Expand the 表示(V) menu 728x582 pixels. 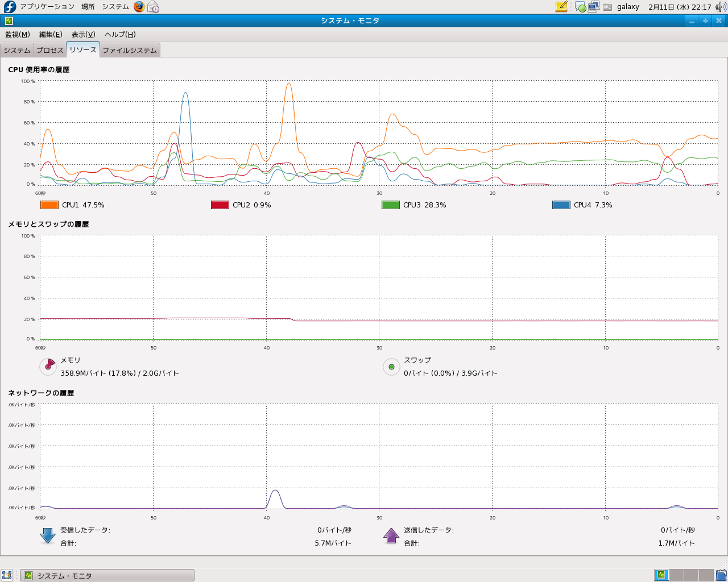pos(83,35)
